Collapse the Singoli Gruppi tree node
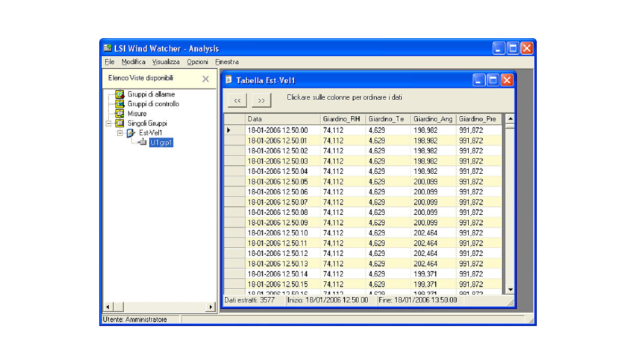The width and height of the screenshot is (636, 364). pos(109,124)
